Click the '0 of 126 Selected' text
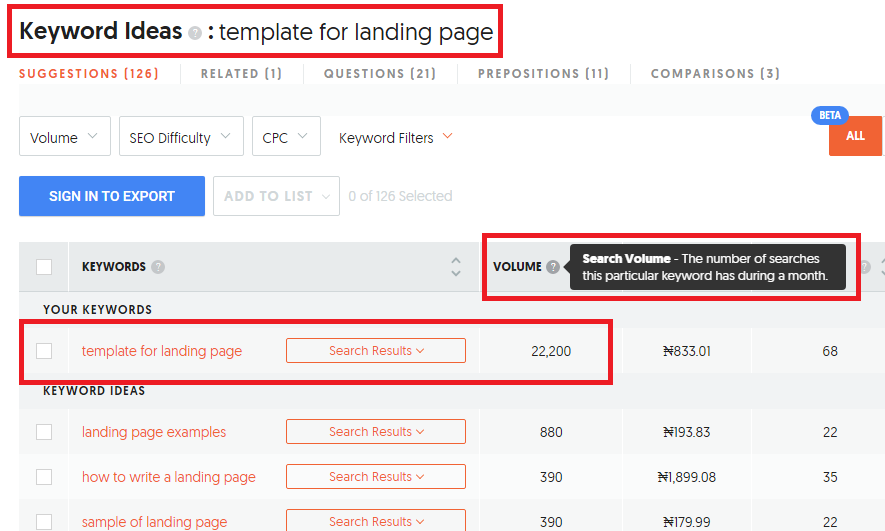885x531 pixels. click(x=400, y=196)
